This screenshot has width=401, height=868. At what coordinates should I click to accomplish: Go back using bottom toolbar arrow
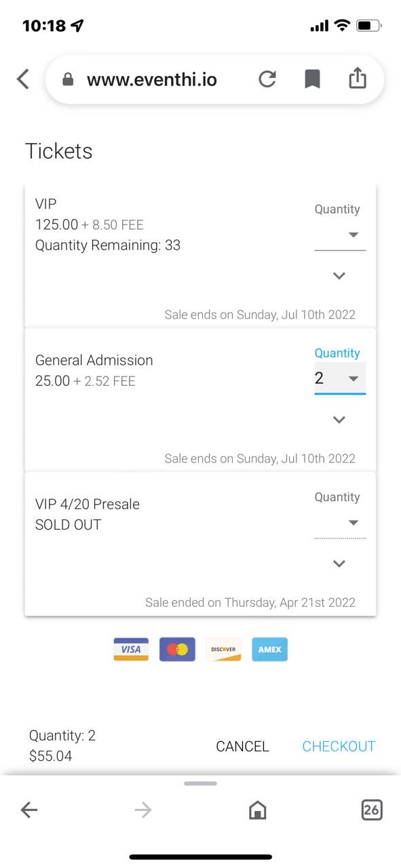[29, 810]
